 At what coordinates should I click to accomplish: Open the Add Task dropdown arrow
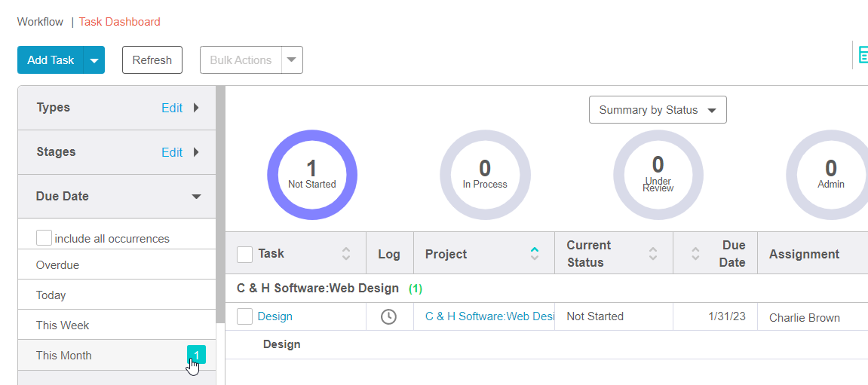[94, 60]
